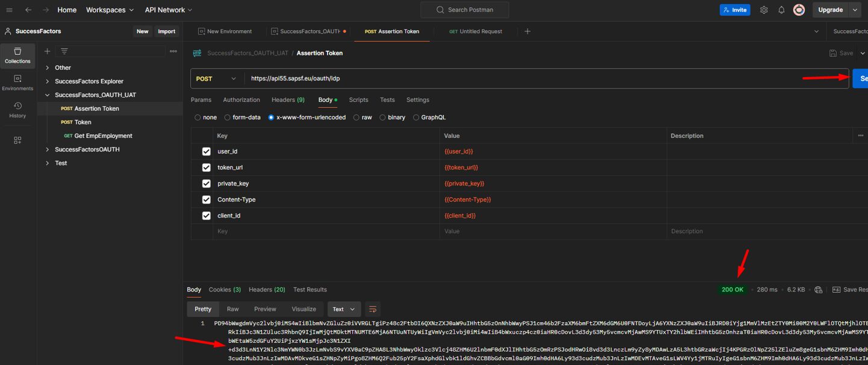868x365 pixels.
Task: Click the Import button
Action: (167, 31)
